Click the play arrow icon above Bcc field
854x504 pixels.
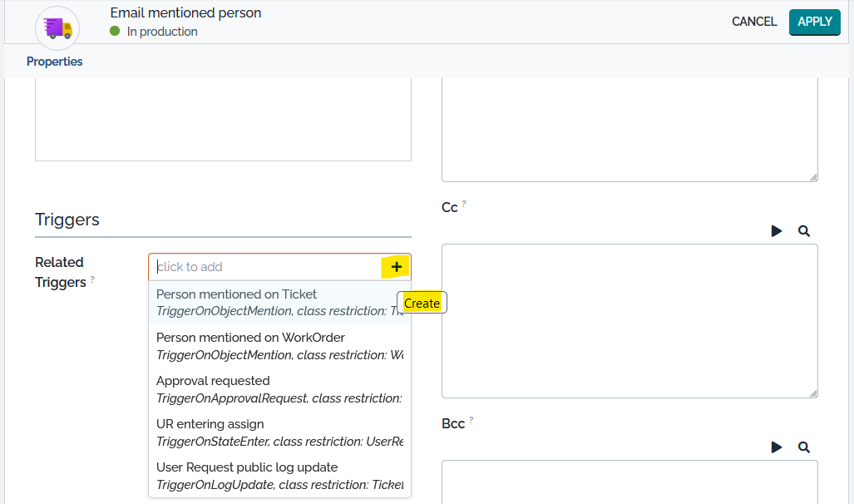(776, 447)
